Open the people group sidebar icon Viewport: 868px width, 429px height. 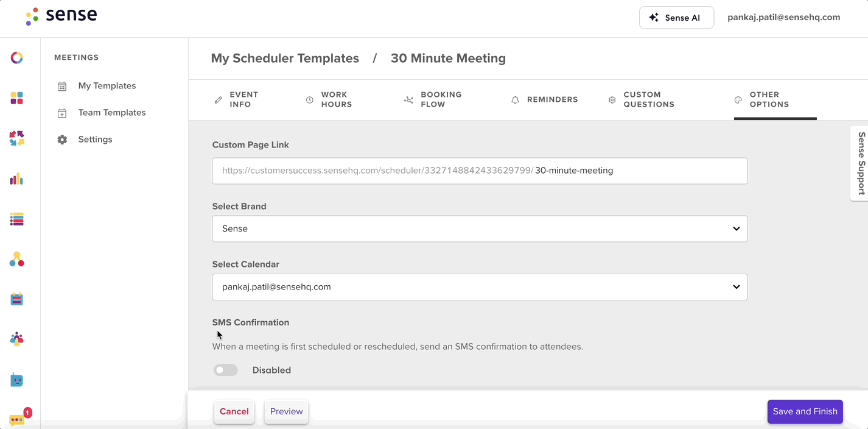17,339
